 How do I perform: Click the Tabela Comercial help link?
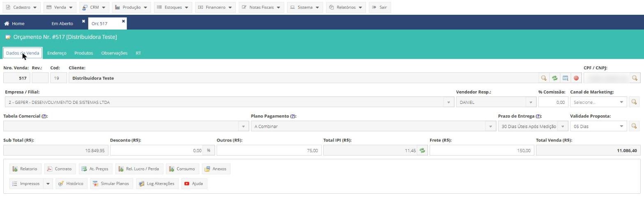point(44,116)
